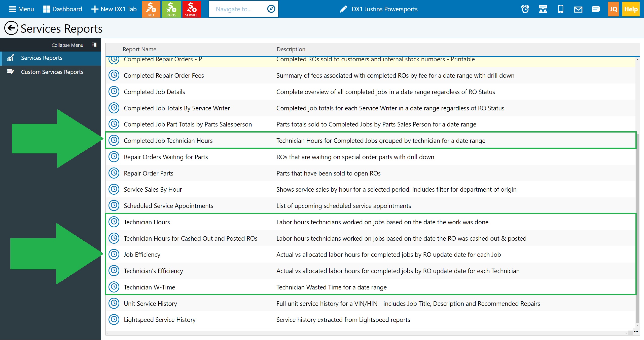Select Custom Services Reports in sidebar
Viewport: 644px width, 340px height.
tap(52, 72)
